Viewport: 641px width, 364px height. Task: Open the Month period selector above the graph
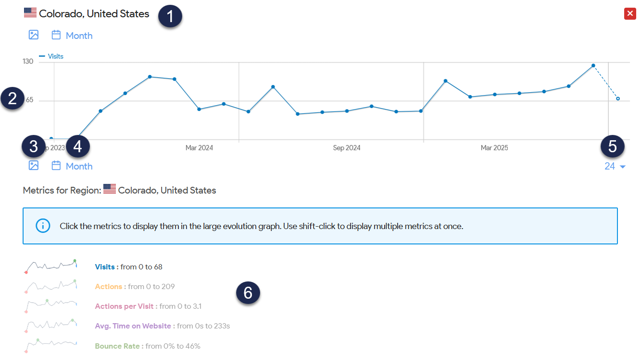[79, 36]
